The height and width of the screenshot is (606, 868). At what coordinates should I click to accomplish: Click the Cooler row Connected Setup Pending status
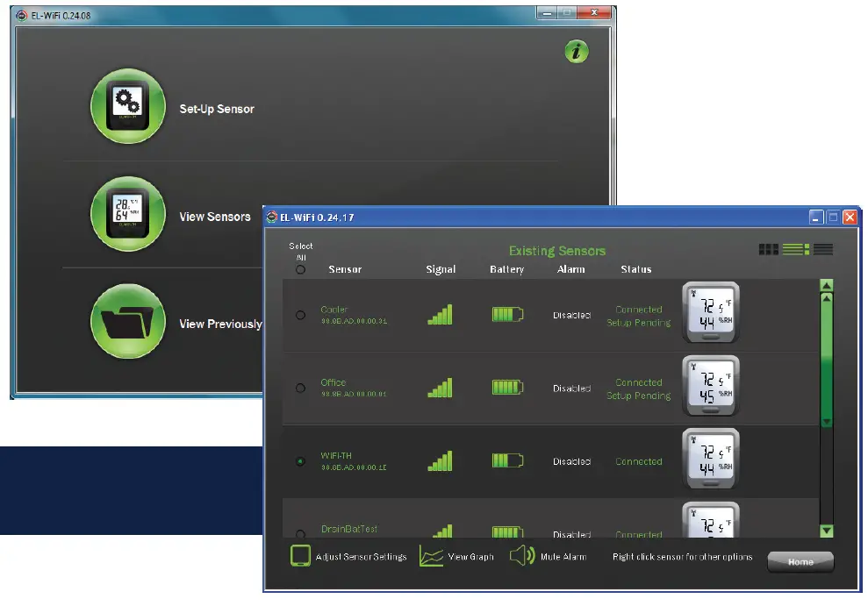point(638,316)
